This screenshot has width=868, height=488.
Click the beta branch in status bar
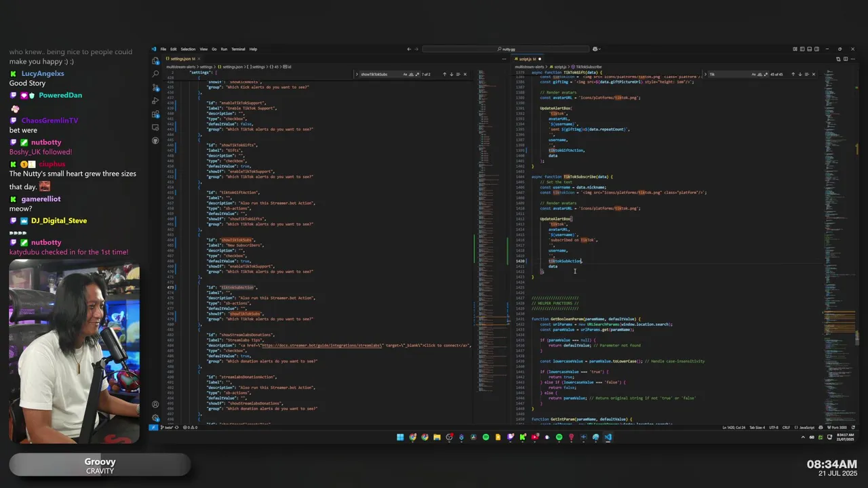coord(167,427)
